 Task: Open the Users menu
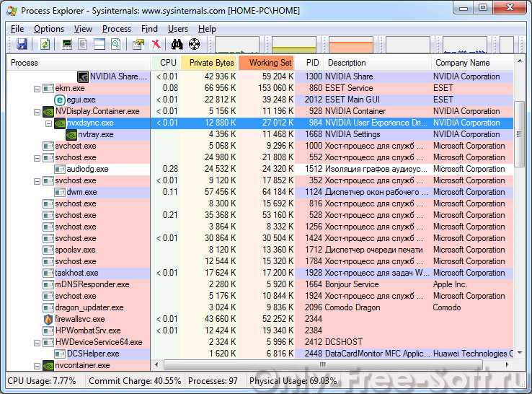[178, 29]
